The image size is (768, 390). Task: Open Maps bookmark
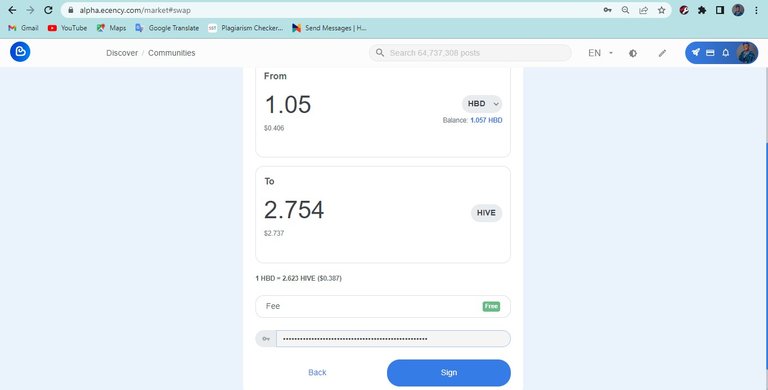pos(111,28)
